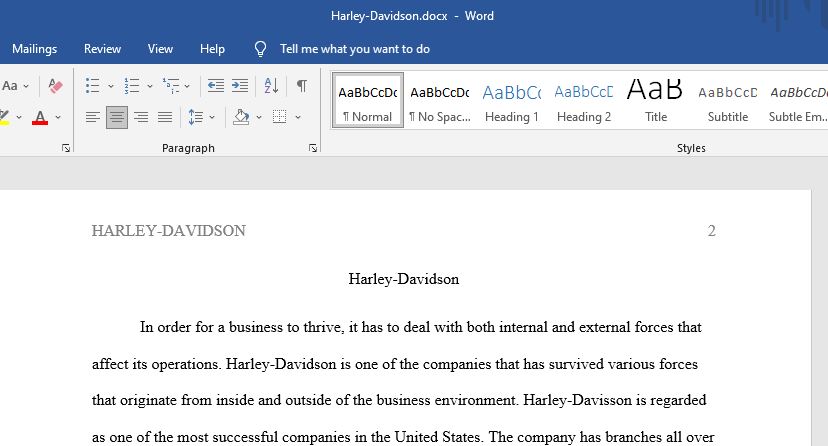Click the HARLEY-DAVIDSON header text
This screenshot has height=446, width=828.
[x=168, y=231]
